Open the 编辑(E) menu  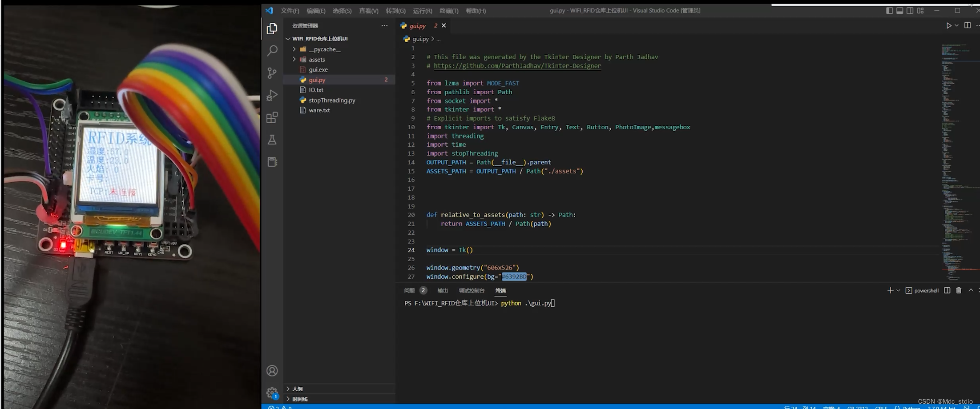pos(316,11)
